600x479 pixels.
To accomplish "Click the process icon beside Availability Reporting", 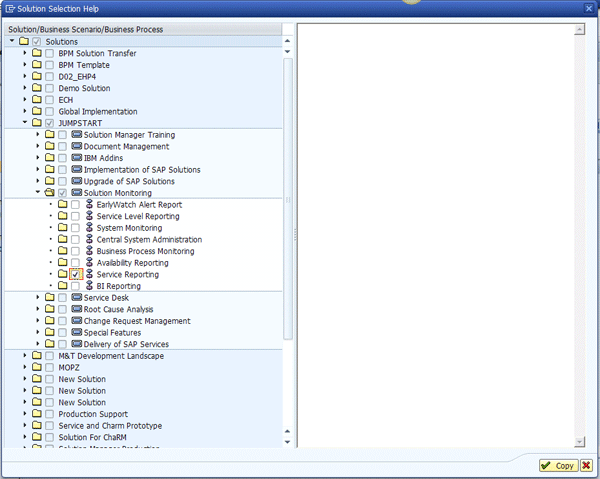I will (89, 262).
